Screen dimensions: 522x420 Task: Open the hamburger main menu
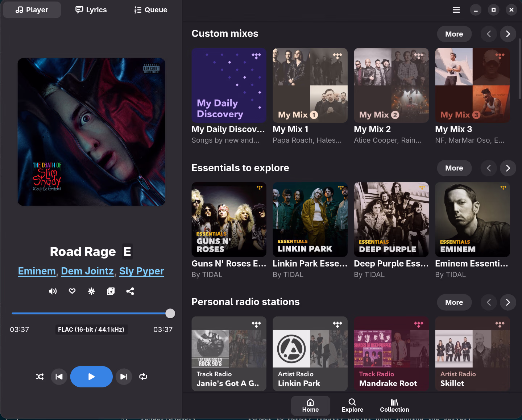456,10
